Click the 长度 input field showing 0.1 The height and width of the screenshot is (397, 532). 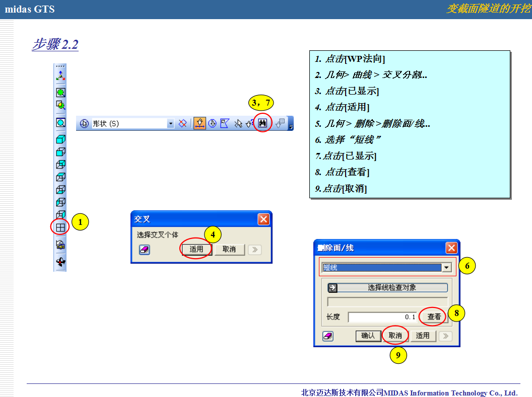[x=383, y=317]
